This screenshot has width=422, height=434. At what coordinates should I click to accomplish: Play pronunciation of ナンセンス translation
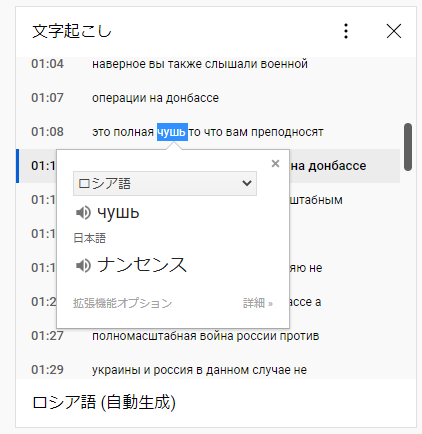(83, 266)
